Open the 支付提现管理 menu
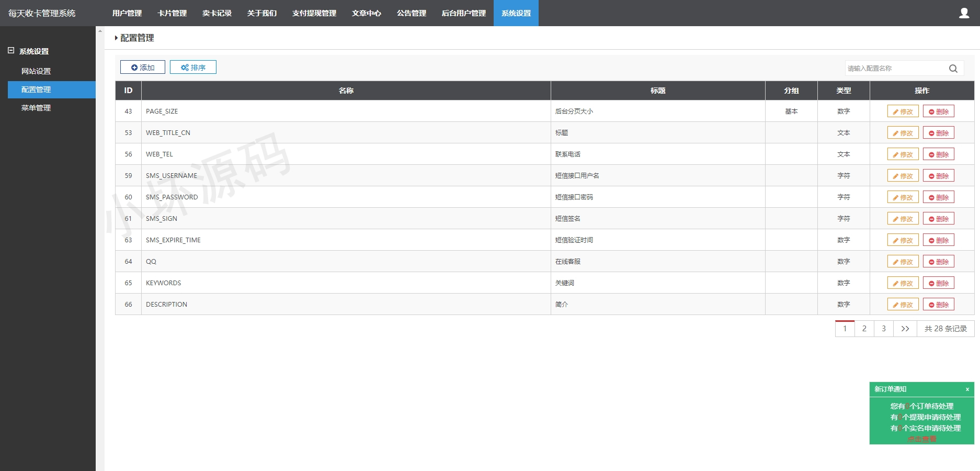 (314, 13)
